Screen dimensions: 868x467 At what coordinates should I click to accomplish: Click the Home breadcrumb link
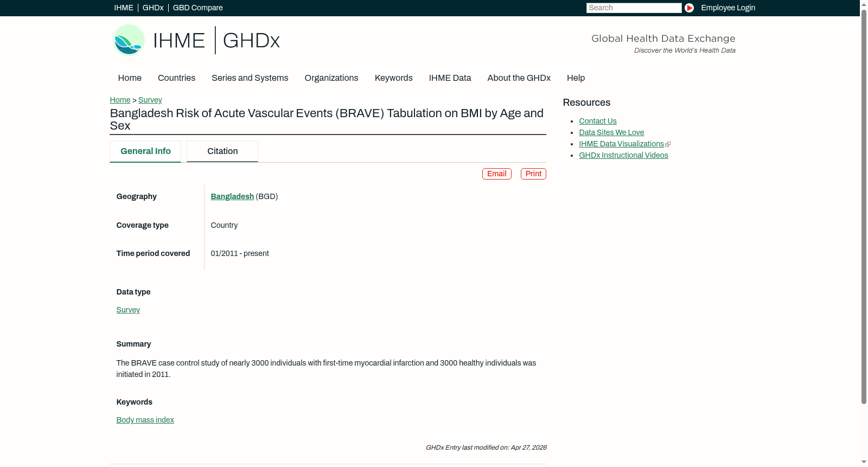point(120,100)
